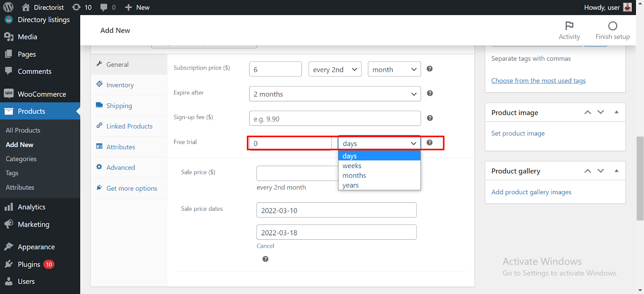Open the Users menu
This screenshot has height=294, width=644.
(40, 282)
